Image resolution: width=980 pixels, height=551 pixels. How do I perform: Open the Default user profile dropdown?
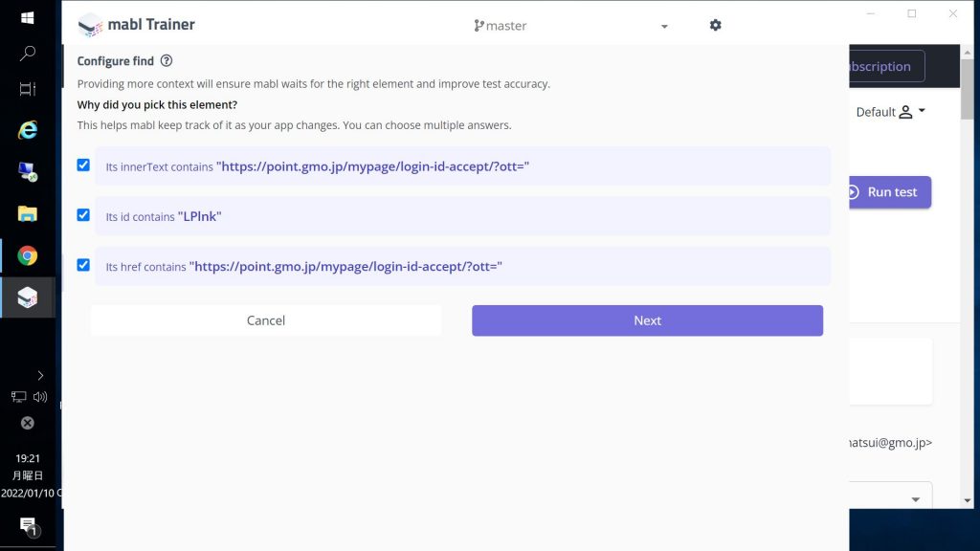[x=891, y=112]
